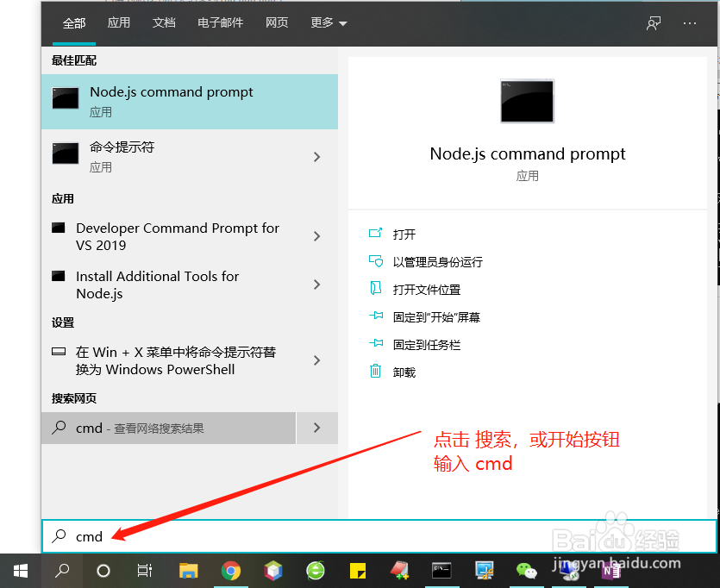Open the command prompt taskbar icon
The height and width of the screenshot is (588, 720).
[x=441, y=571]
